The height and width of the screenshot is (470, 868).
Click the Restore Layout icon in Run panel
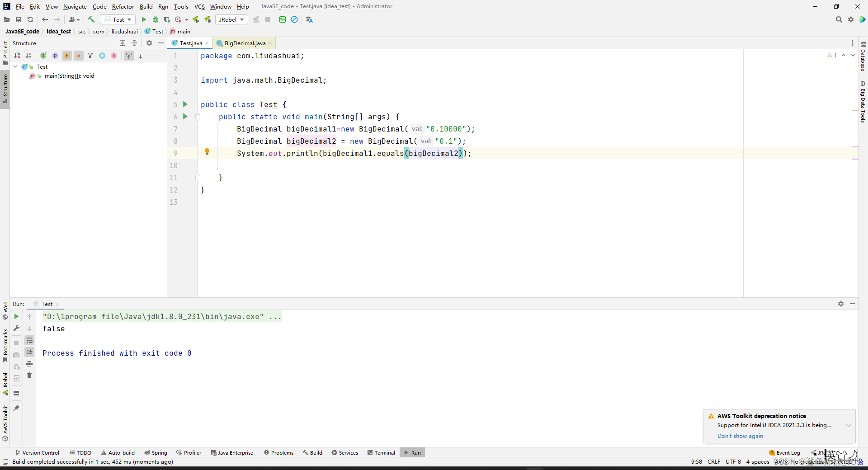click(x=16, y=393)
